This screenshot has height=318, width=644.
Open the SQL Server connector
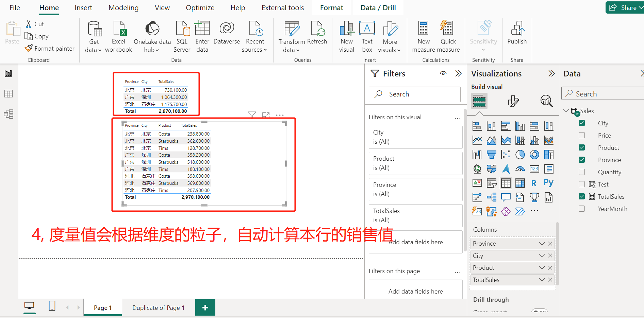(x=182, y=36)
